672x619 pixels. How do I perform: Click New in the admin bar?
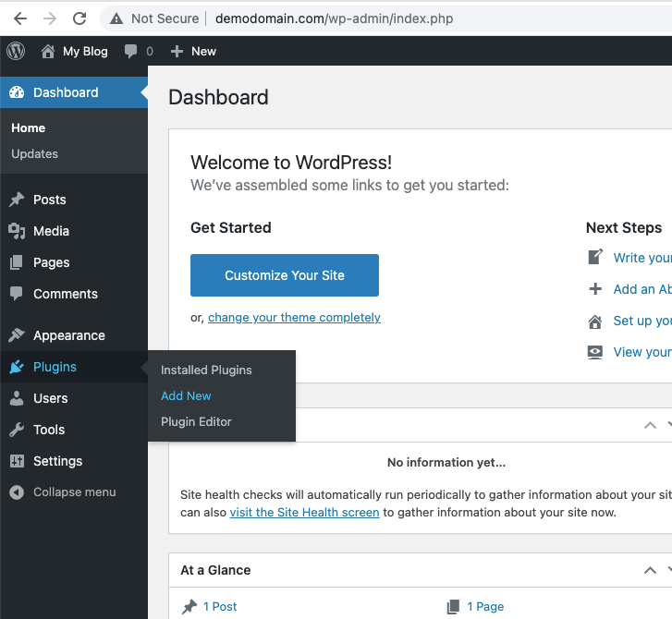pos(203,52)
